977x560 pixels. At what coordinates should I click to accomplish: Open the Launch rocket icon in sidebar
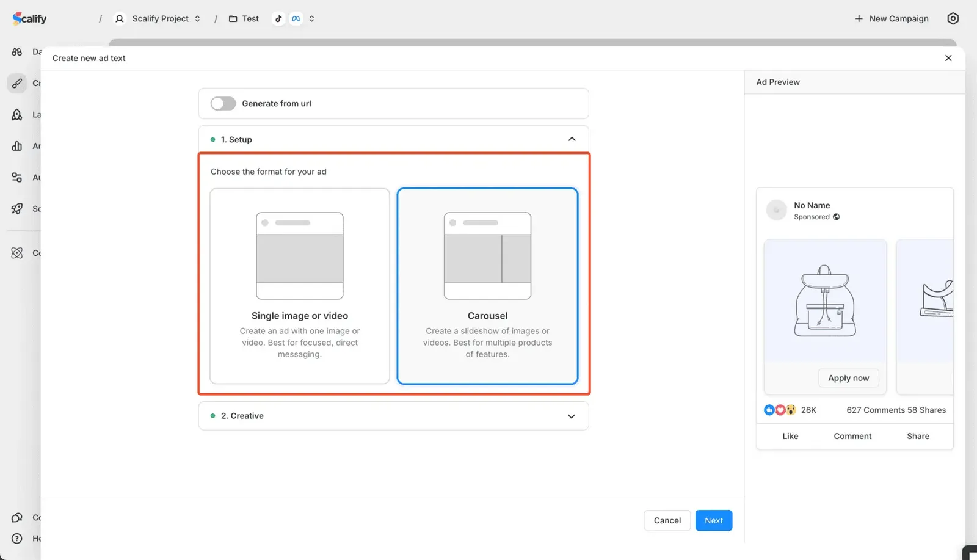tap(16, 114)
